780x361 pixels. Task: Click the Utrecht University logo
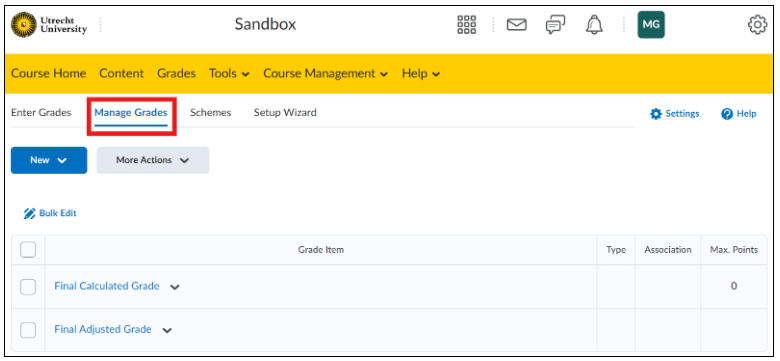click(x=49, y=25)
